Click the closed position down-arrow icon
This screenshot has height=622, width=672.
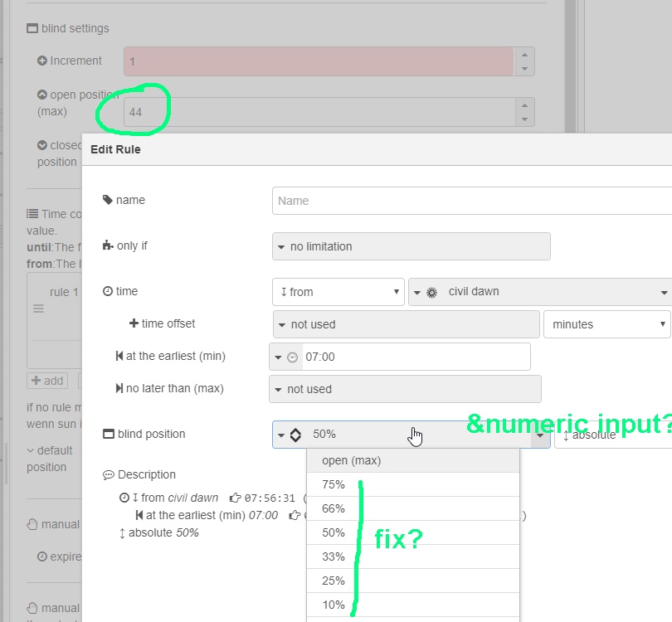42,145
